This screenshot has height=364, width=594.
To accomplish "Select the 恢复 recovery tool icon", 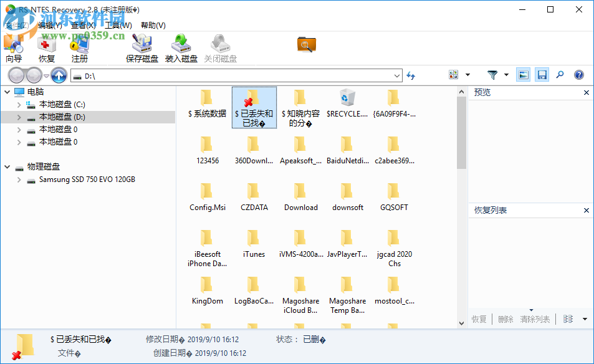I will [x=48, y=47].
